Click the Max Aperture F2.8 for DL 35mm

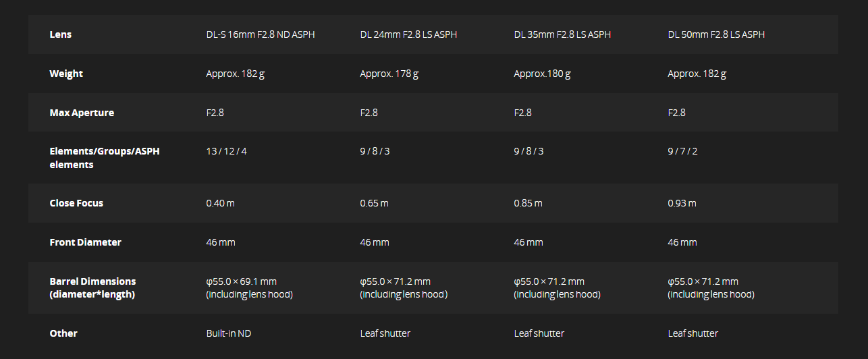(x=522, y=113)
